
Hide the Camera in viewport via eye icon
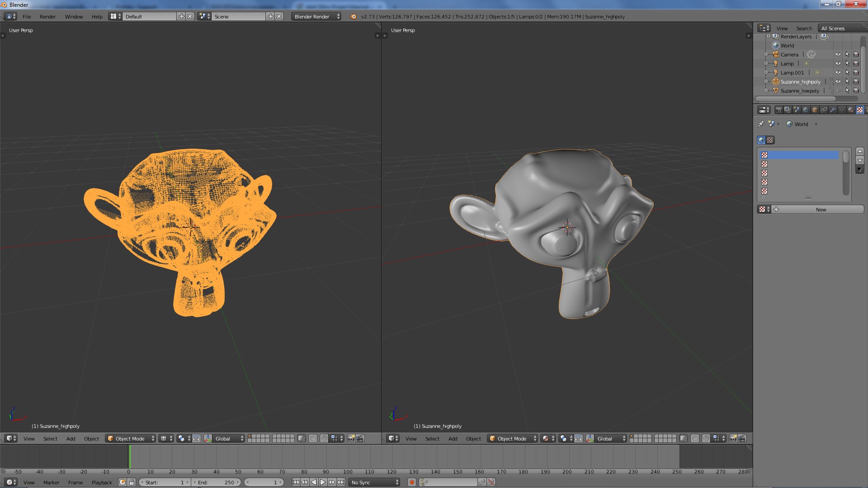[x=838, y=54]
